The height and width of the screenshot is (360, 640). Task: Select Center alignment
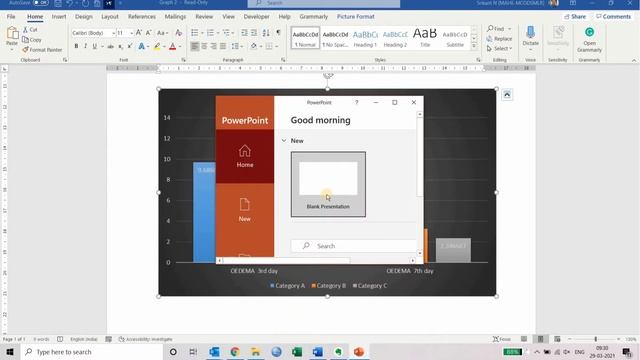pyautogui.click(x=204, y=47)
